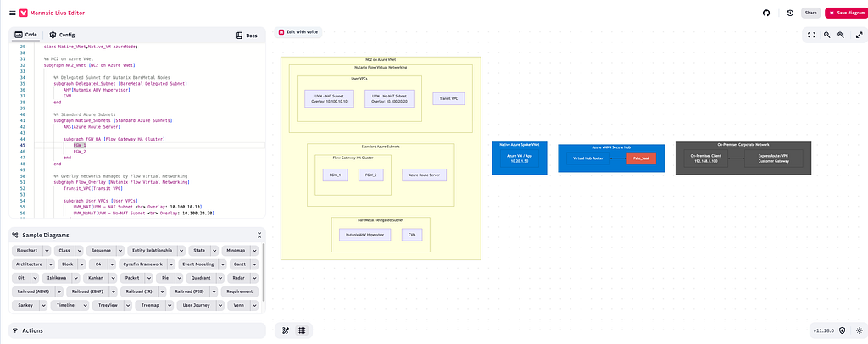The height and width of the screenshot is (344, 868).
Task: Zoom in on the diagram
Action: (840, 35)
